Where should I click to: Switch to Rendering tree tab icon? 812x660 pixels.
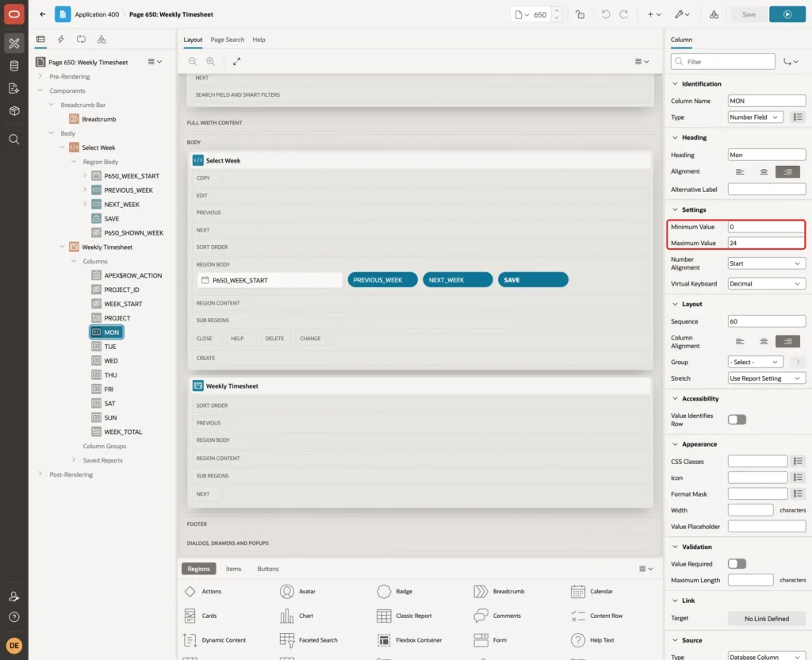point(40,40)
